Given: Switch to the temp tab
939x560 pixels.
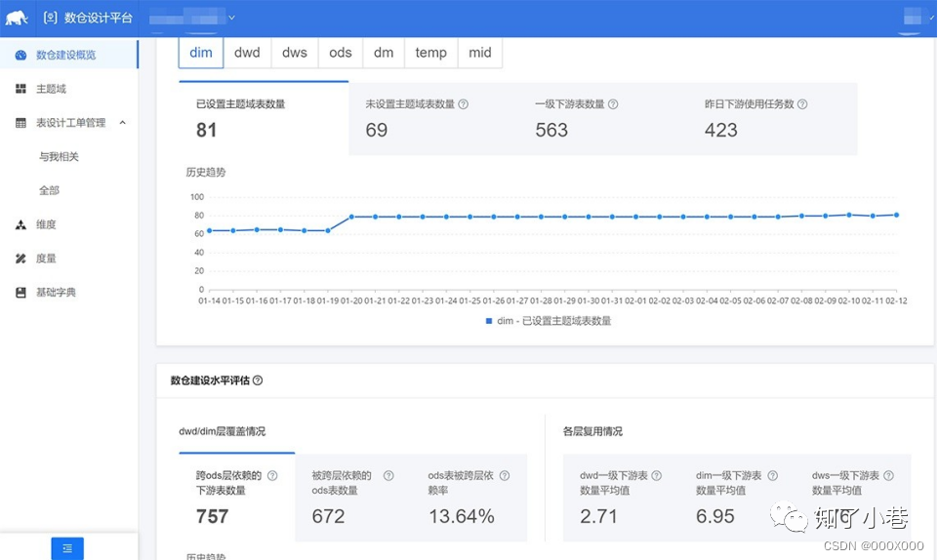Looking at the screenshot, I should (x=431, y=53).
